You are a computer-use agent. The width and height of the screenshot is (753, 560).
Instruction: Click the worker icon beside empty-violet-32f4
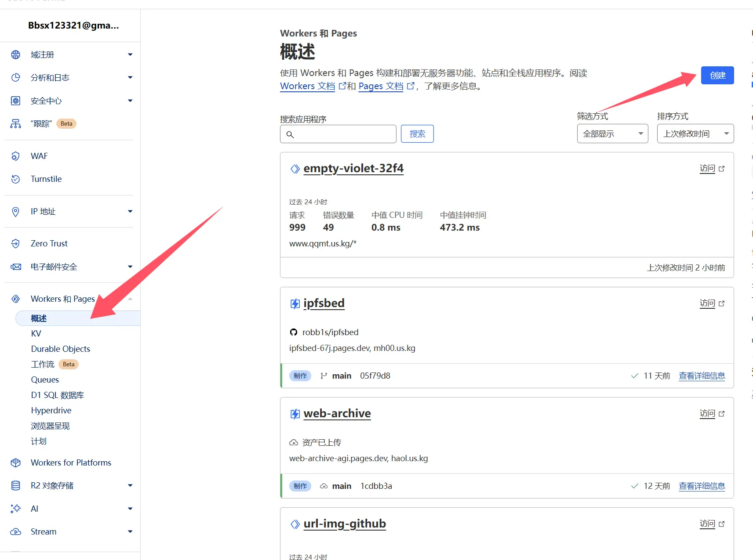(295, 169)
